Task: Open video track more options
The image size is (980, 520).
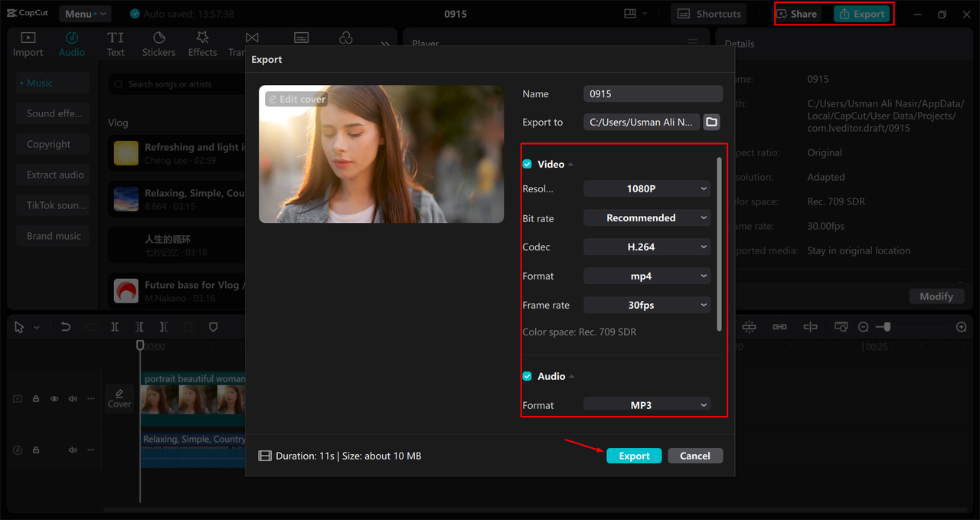Action: pyautogui.click(x=91, y=399)
